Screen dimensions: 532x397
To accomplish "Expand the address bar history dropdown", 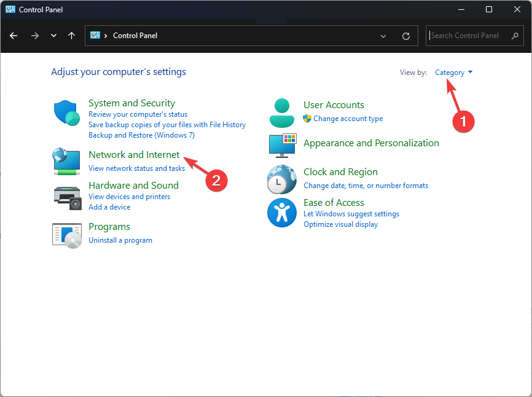I will [x=383, y=36].
